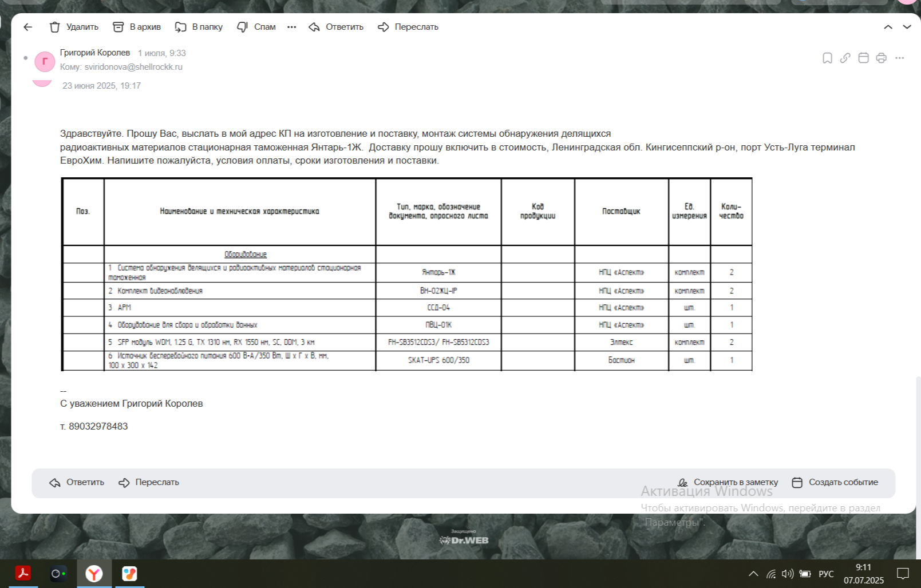Viewport: 921px width, 588px height.
Task: Click the bookmark flag icon in the email header
Action: pyautogui.click(x=827, y=58)
